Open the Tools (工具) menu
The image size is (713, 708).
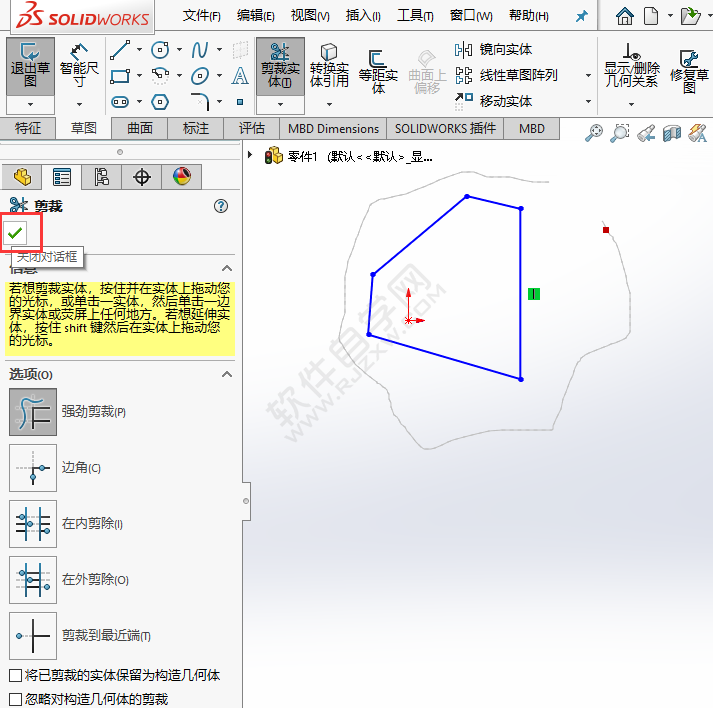coord(415,16)
